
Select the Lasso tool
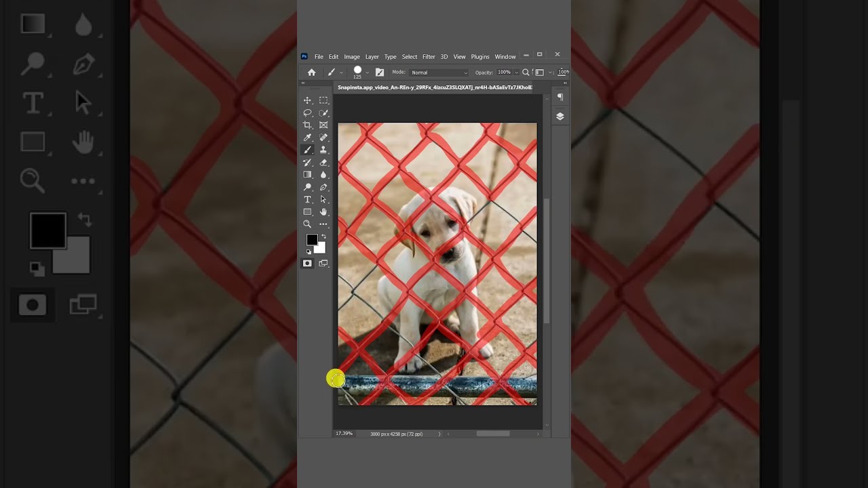pos(307,113)
